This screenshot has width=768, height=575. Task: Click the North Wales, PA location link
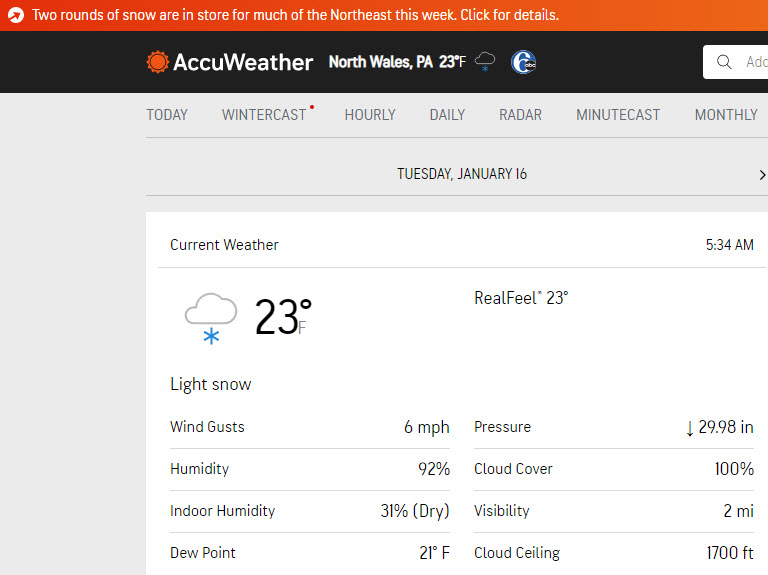tap(381, 62)
